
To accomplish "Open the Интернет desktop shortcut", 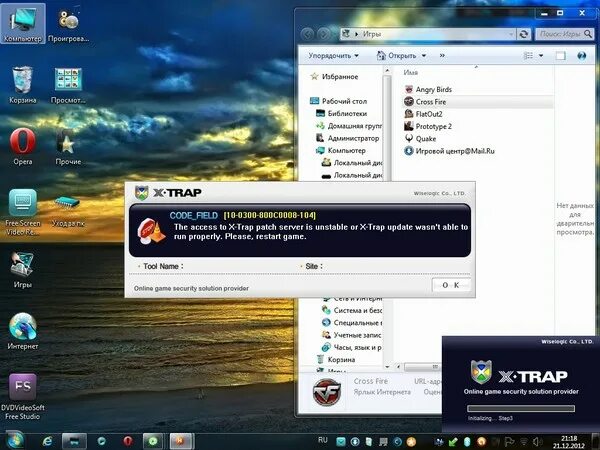I will pyautogui.click(x=23, y=331).
